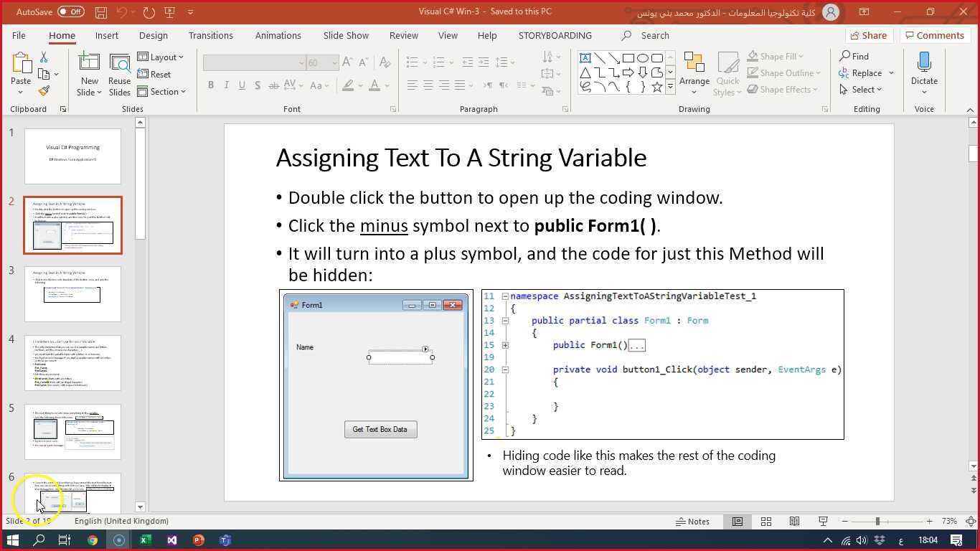The height and width of the screenshot is (551, 980).
Task: Cut selection with the scissors icon
Action: 44,57
